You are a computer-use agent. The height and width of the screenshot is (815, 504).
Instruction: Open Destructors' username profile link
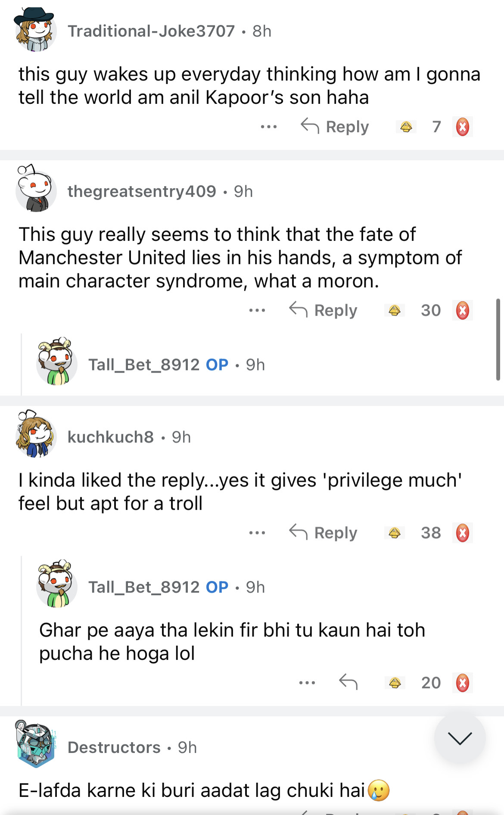point(114,747)
